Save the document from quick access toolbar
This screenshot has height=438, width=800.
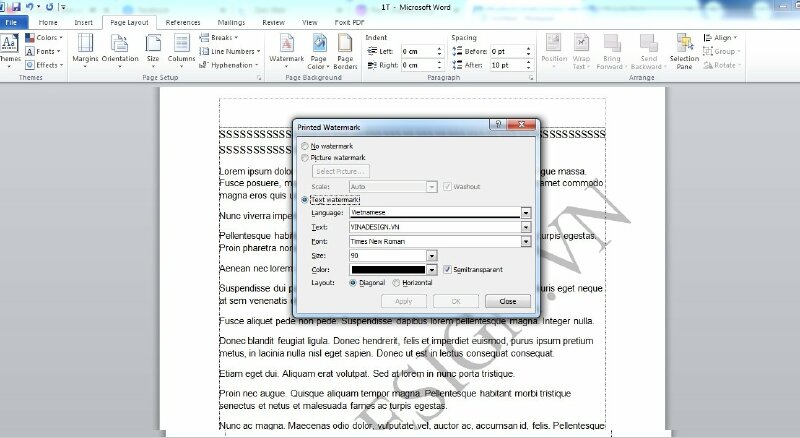[x=15, y=7]
